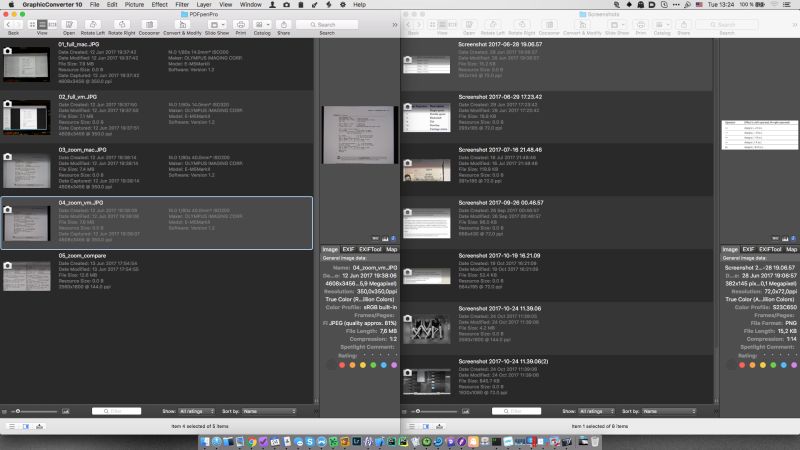Image resolution: width=800 pixels, height=450 pixels.
Task: Click thumbnail size slider in PDFpenPro window
Action: [35, 411]
